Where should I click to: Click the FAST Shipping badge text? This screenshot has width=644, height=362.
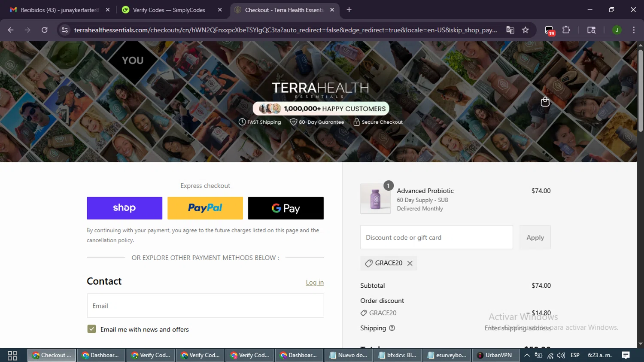[x=264, y=122]
